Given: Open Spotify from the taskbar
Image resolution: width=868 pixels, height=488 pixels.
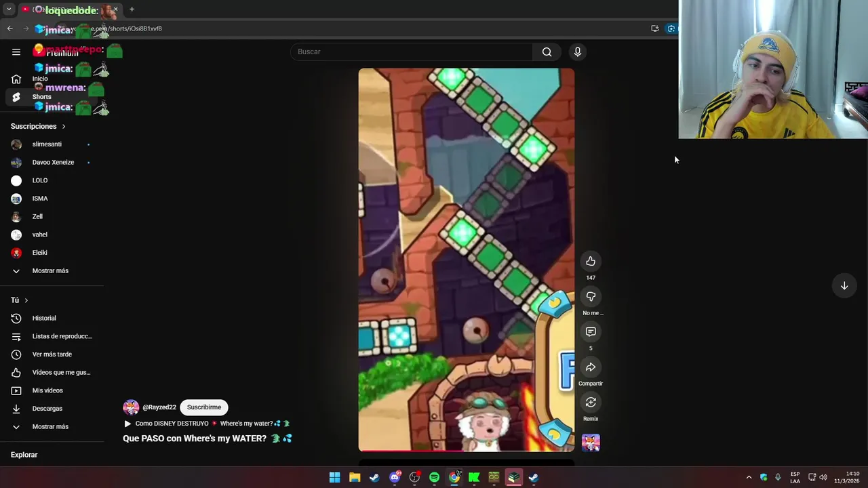Looking at the screenshot, I should pyautogui.click(x=434, y=477).
